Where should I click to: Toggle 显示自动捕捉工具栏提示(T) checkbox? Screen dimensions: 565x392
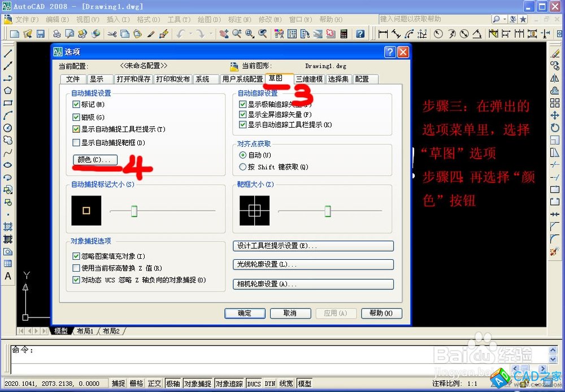[x=76, y=129]
